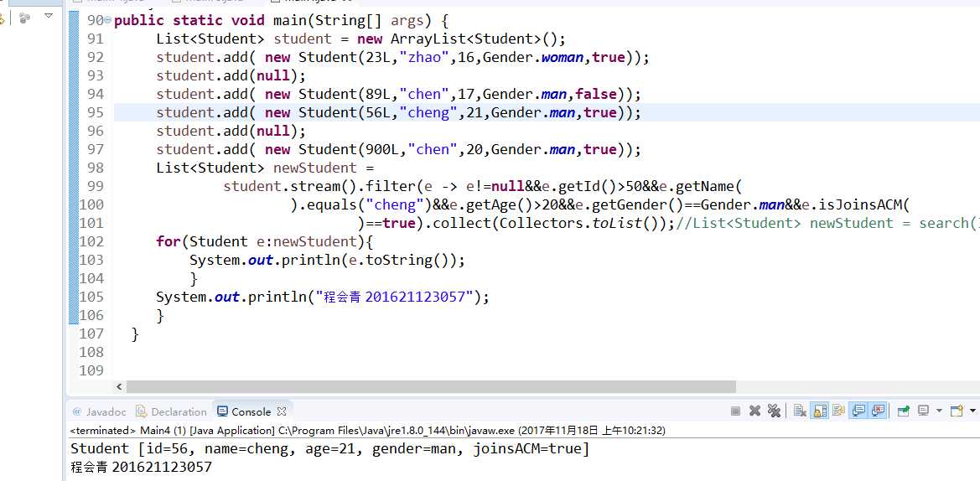Clear the console output
Screen dimensions: 980x481
[800, 411]
